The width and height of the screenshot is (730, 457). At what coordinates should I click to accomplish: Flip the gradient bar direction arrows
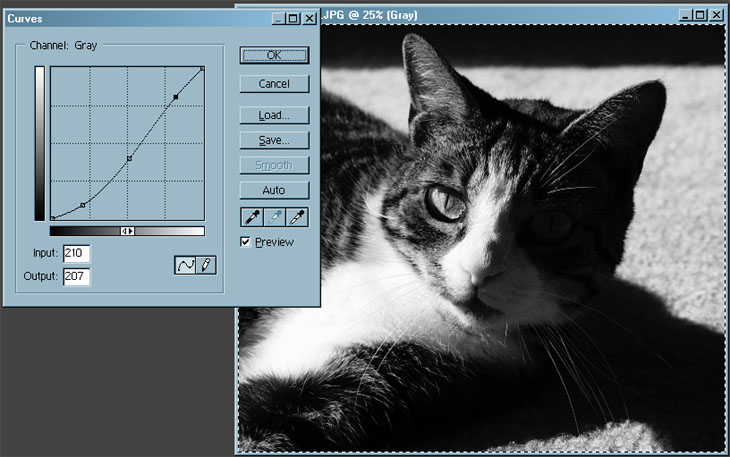click(127, 231)
